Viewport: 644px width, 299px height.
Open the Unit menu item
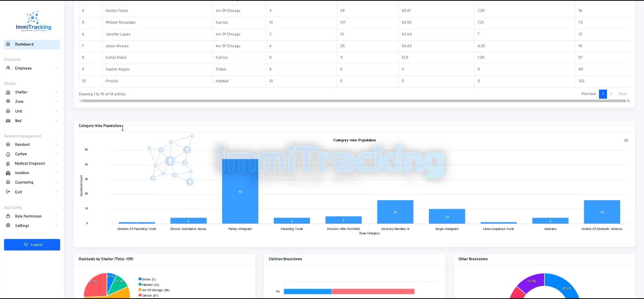point(19,111)
